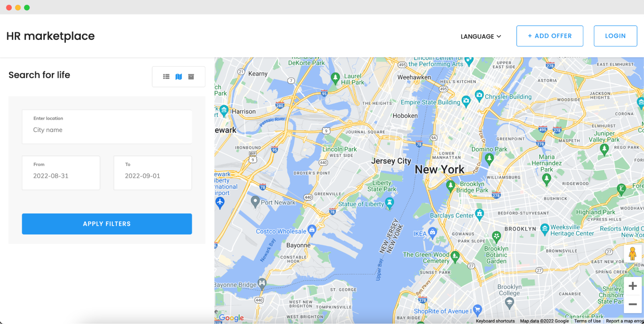The height and width of the screenshot is (324, 644).
Task: Click Report a map error link
Action: point(624,321)
